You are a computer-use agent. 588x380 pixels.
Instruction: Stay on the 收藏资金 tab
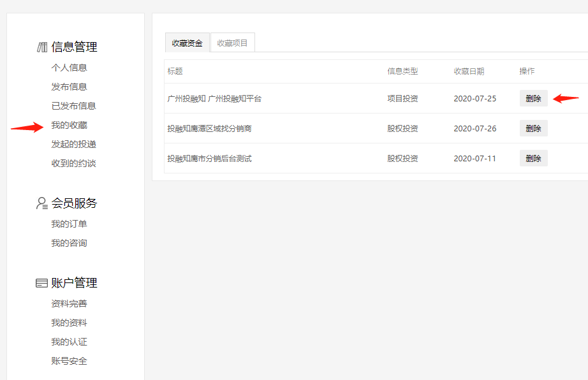186,42
